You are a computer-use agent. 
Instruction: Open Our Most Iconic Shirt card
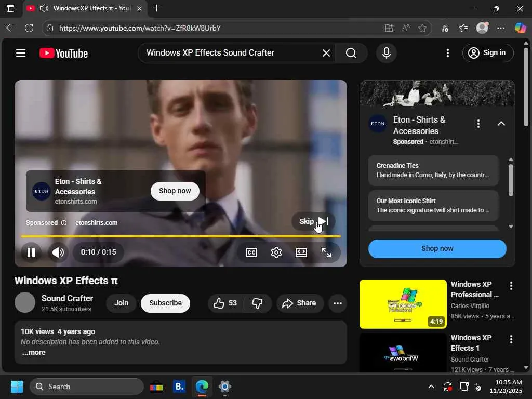[433, 206]
